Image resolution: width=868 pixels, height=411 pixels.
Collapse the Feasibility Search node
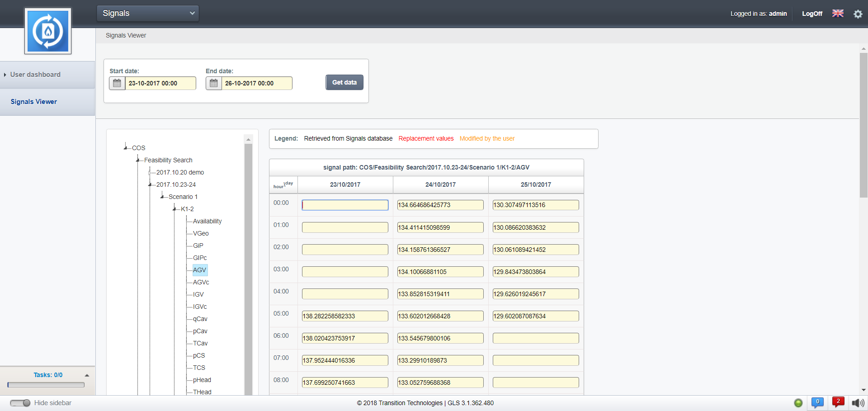tap(138, 160)
